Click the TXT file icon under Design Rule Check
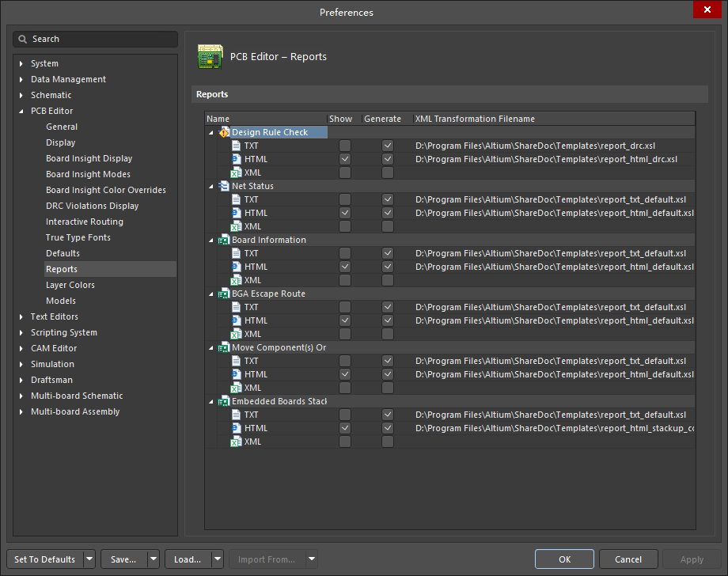This screenshot has height=576, width=728. 237,146
